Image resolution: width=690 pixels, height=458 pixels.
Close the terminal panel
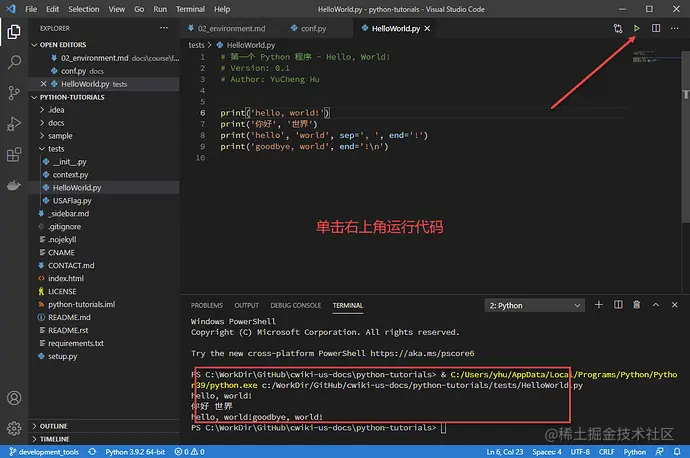pyautogui.click(x=674, y=304)
